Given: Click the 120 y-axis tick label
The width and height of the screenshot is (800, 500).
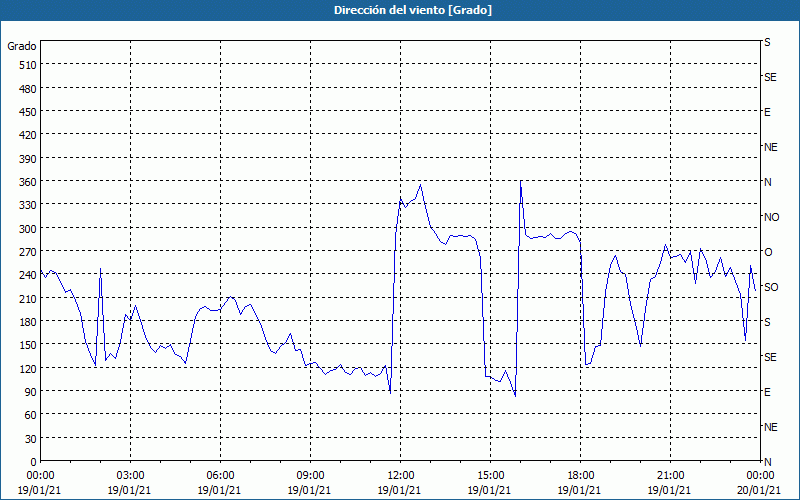Looking at the screenshot, I should click(x=28, y=368).
